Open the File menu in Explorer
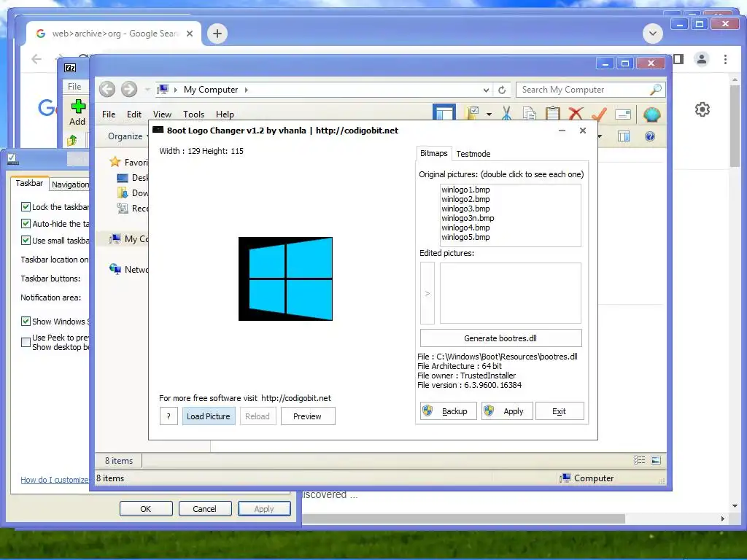Viewport: 747px width, 560px height. (109, 114)
